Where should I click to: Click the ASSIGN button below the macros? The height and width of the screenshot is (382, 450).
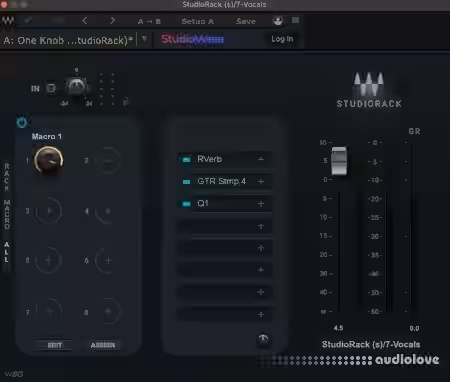pos(103,345)
